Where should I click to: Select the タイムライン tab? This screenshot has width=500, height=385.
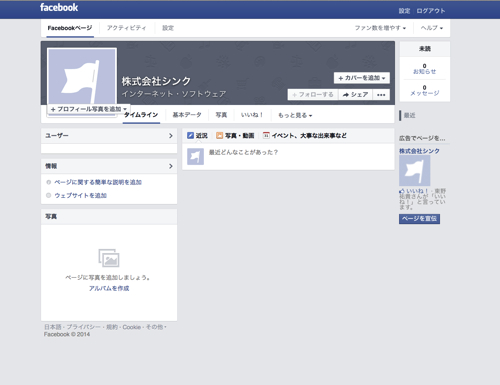coord(141,115)
